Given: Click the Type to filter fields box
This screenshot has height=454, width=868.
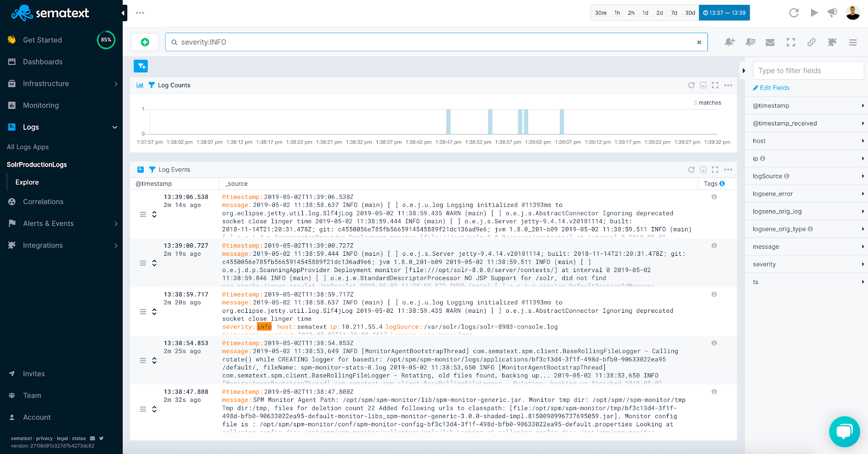Looking at the screenshot, I should click(808, 71).
